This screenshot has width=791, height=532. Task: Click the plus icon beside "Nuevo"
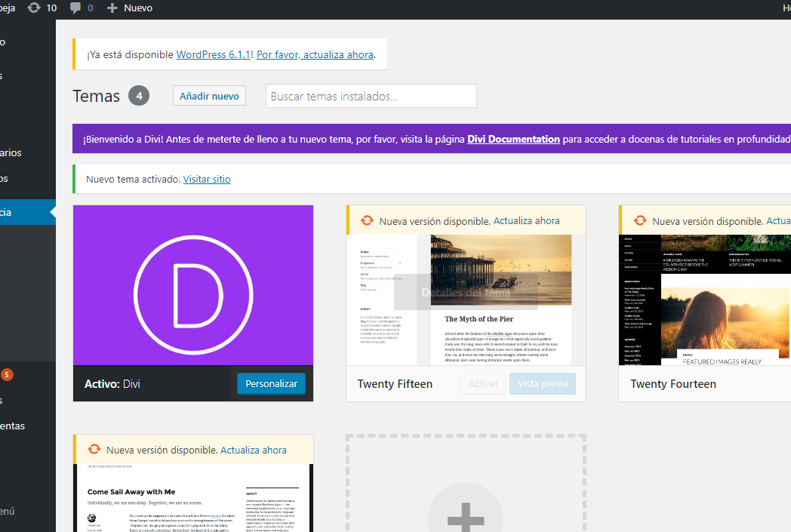(x=112, y=8)
